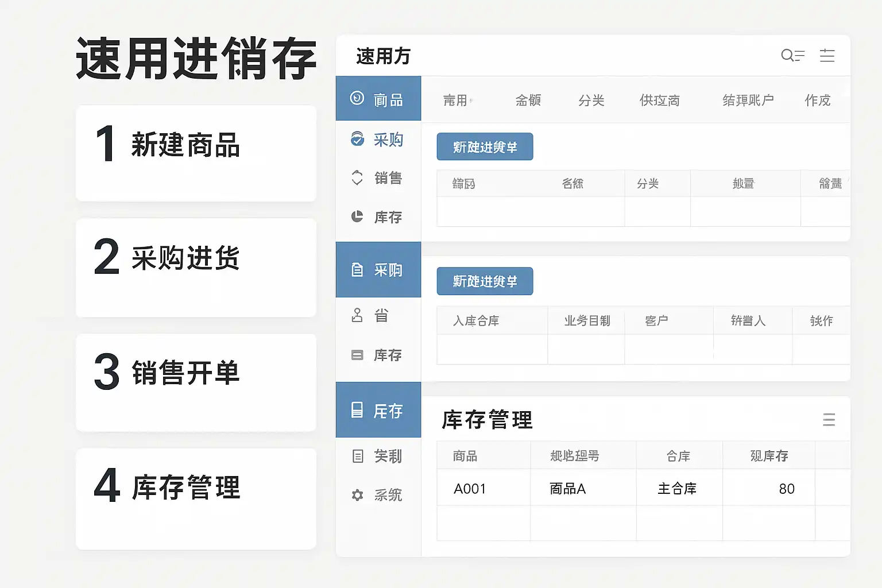Click the person icon in the sidebar
Screen dimensions: 882x588
point(357,315)
